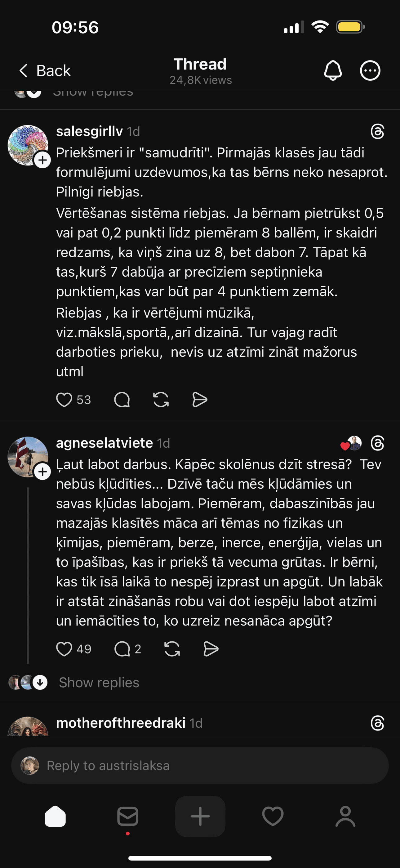Tap the Reply to austrislaksa field

coord(200,766)
